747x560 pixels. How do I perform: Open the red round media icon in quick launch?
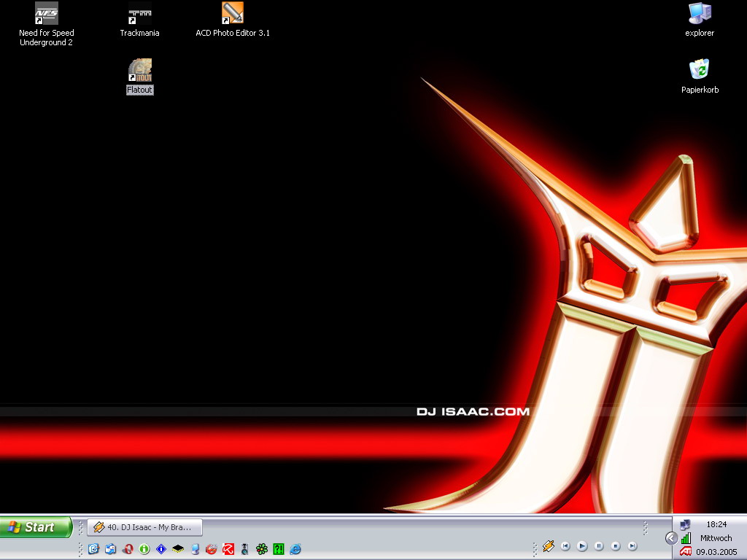click(x=212, y=549)
